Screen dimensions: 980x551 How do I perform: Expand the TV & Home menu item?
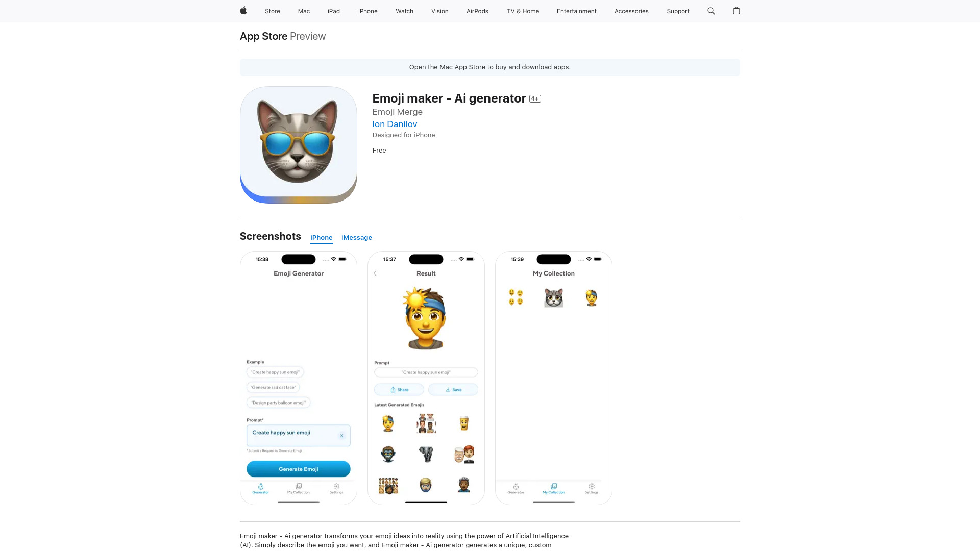click(x=522, y=11)
